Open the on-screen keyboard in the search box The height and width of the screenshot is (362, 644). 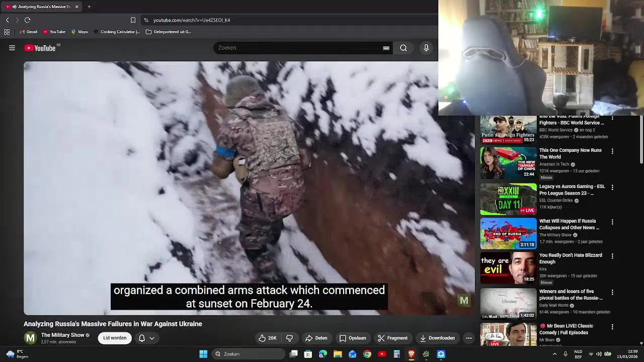coord(386,48)
